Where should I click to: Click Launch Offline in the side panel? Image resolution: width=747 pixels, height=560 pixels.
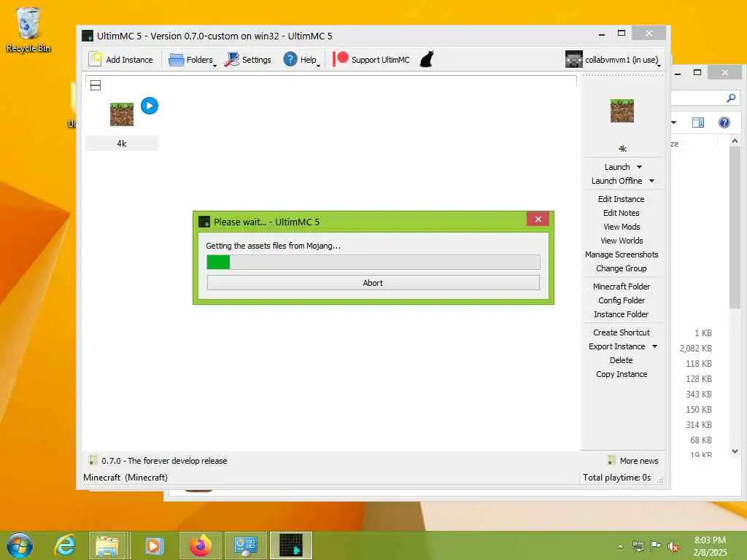pos(616,181)
